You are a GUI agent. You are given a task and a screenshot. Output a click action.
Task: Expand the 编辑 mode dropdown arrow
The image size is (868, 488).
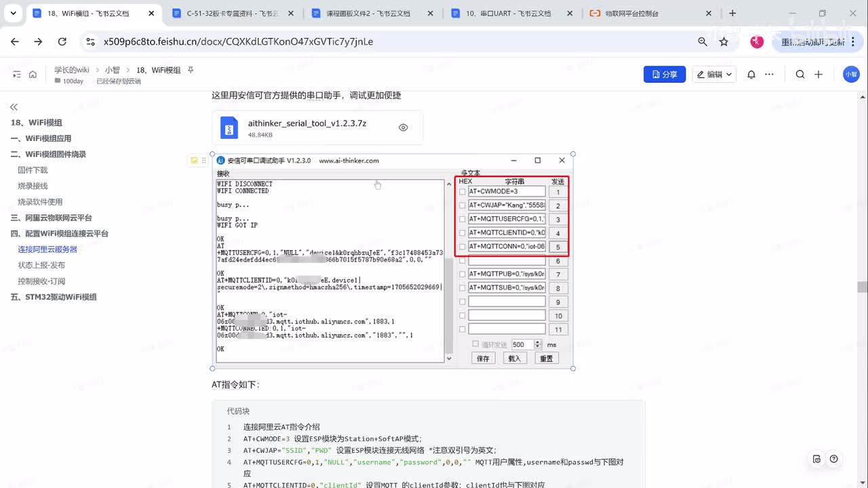point(729,75)
